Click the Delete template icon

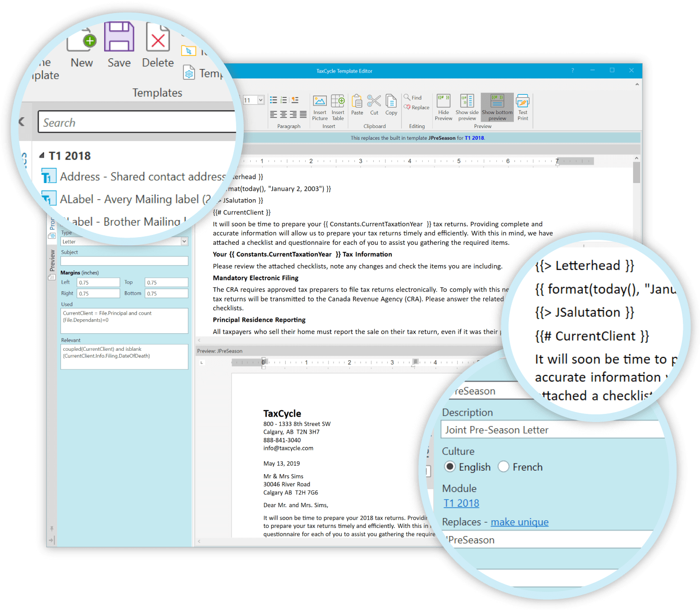pyautogui.click(x=158, y=37)
